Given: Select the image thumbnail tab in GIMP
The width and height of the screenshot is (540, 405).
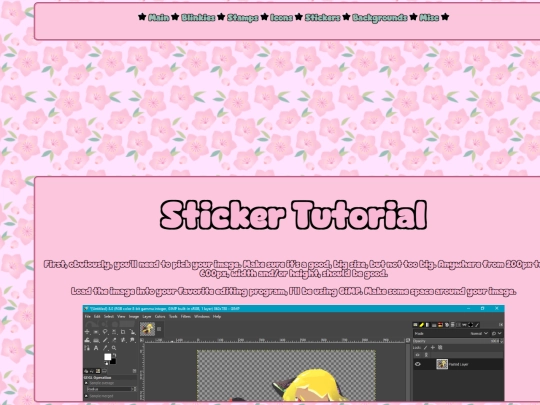Looking at the screenshot, I should click(147, 329).
